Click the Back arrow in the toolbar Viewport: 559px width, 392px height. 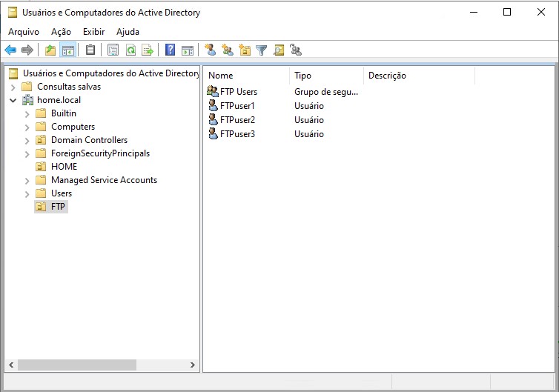(10, 50)
